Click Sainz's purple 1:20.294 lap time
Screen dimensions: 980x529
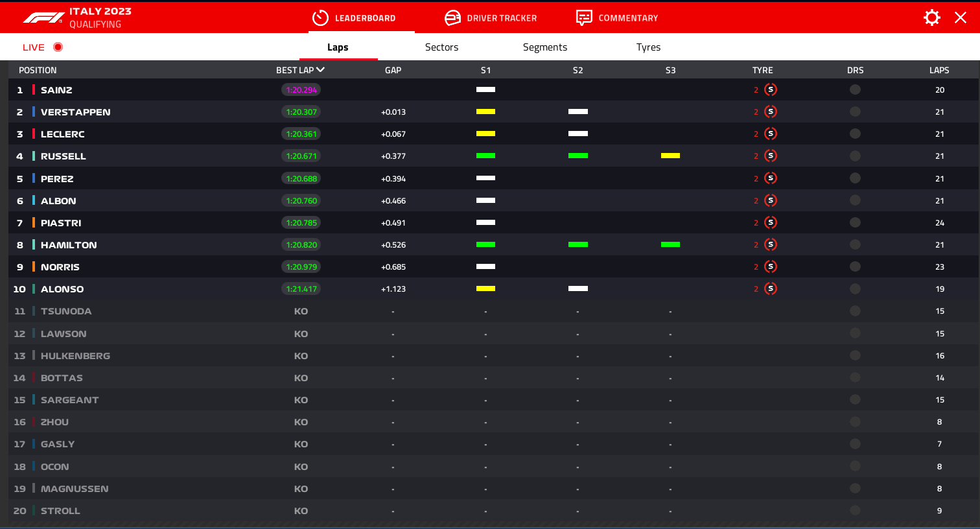pos(301,90)
